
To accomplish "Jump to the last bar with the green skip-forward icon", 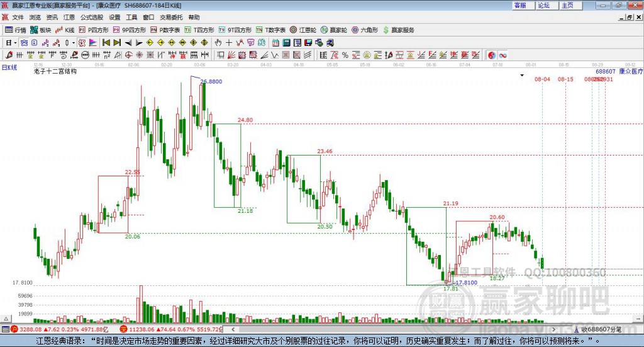I will [117, 43].
